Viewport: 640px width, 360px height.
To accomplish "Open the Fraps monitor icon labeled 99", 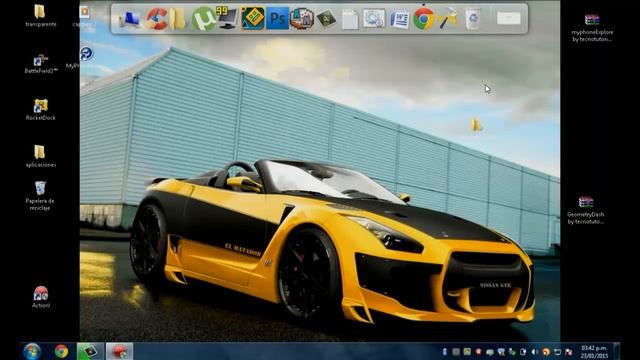I will (x=227, y=18).
